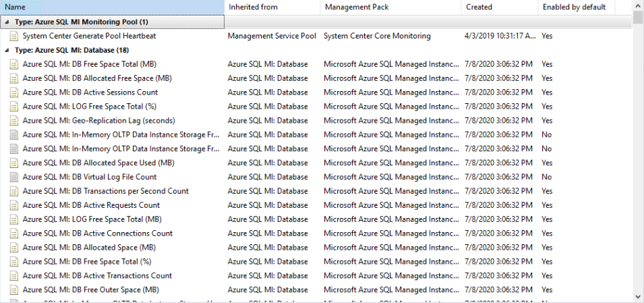
Task: Click 'Yes' in the Pool Heartbeat row
Action: point(547,36)
